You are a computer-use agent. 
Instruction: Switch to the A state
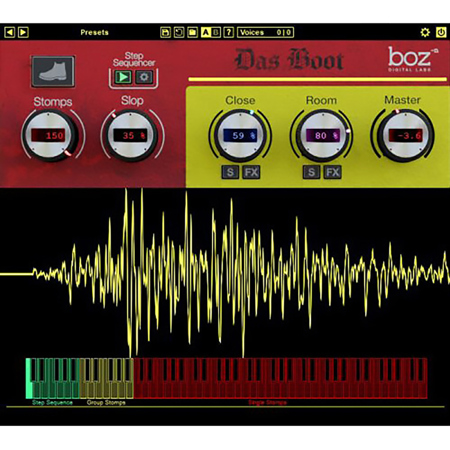[206, 32]
